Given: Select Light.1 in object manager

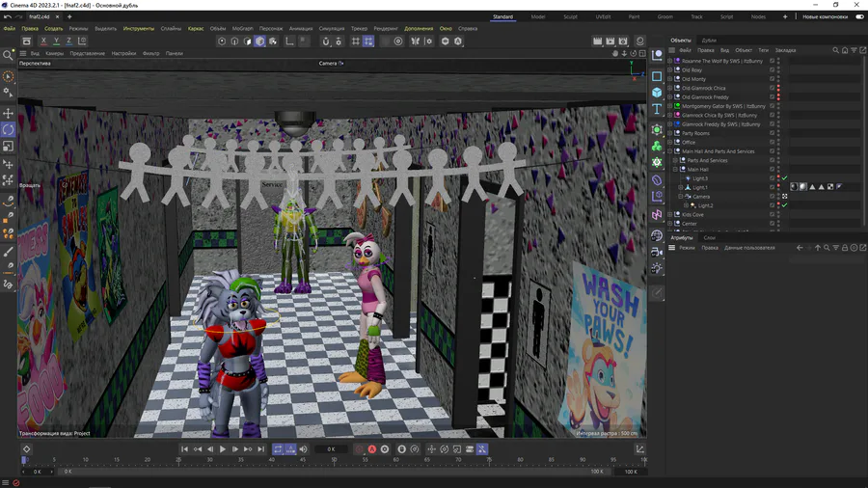Looking at the screenshot, I should point(700,187).
